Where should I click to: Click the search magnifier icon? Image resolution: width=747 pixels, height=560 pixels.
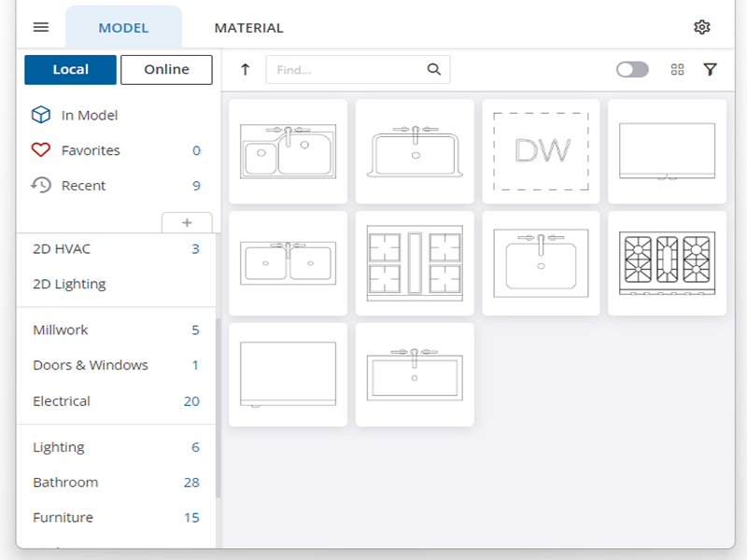point(434,69)
